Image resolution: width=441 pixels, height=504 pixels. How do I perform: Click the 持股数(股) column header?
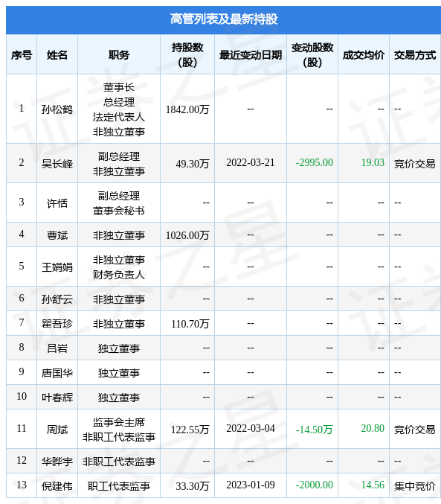coord(187,54)
